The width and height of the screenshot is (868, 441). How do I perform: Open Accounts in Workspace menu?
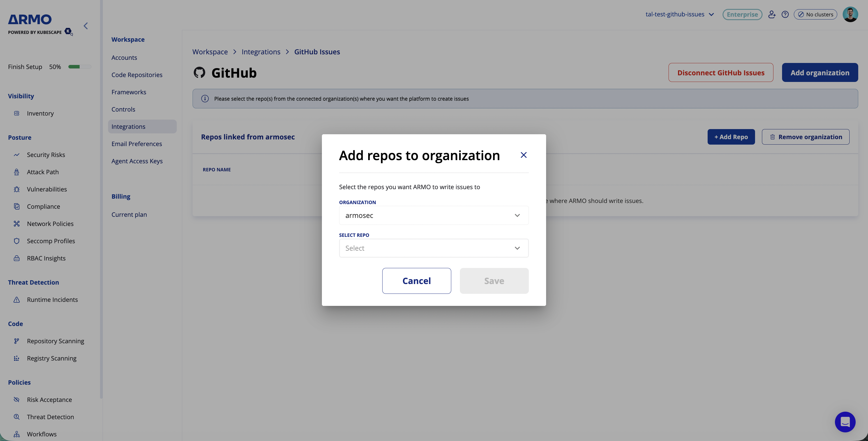coord(124,58)
